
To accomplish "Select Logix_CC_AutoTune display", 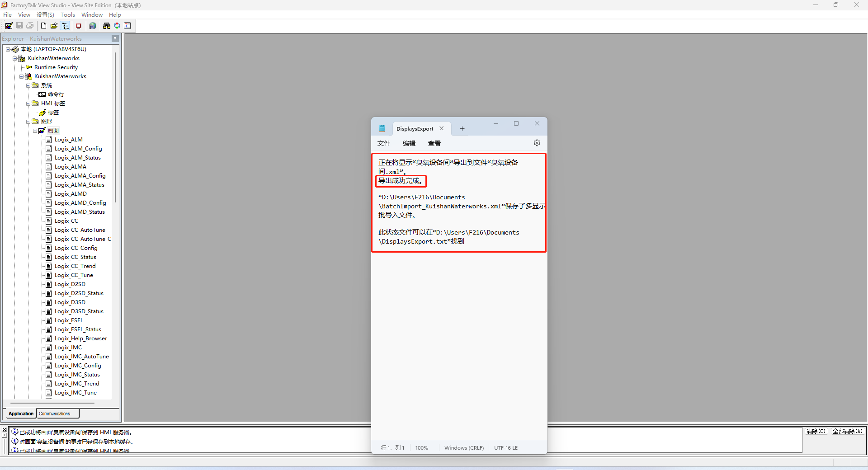I will (x=80, y=230).
